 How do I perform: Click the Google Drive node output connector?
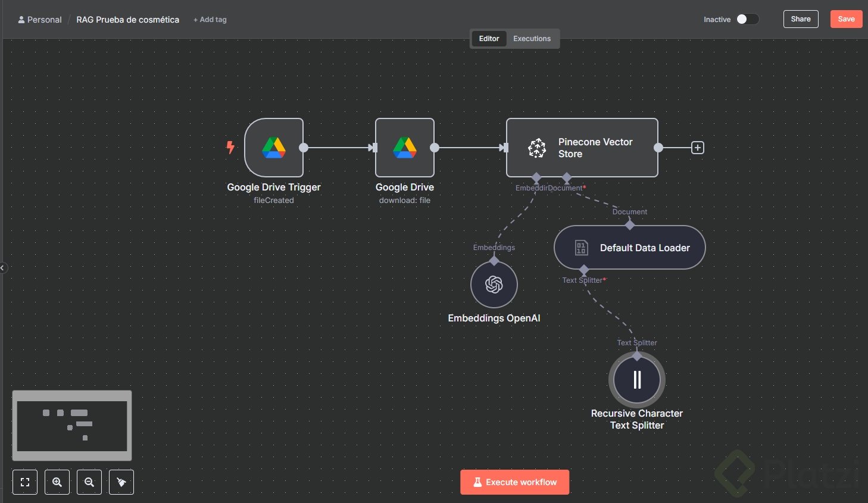(435, 148)
